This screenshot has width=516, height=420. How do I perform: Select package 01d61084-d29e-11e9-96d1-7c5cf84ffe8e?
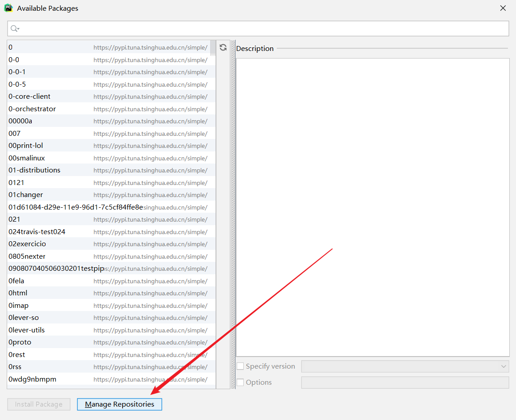[111, 207]
